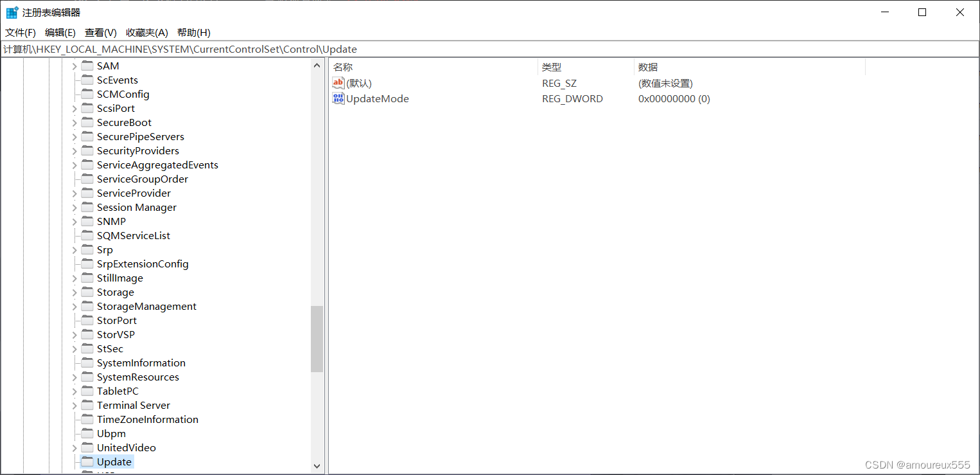Close the Registry Editor window

point(960,12)
